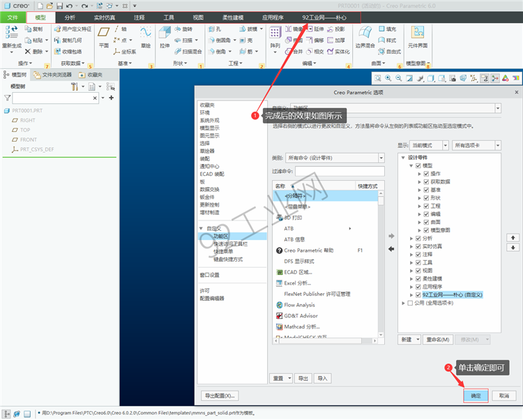The width and height of the screenshot is (523, 420).
Task: Select the 平面 (Plane) datum tool
Action: tap(103, 37)
